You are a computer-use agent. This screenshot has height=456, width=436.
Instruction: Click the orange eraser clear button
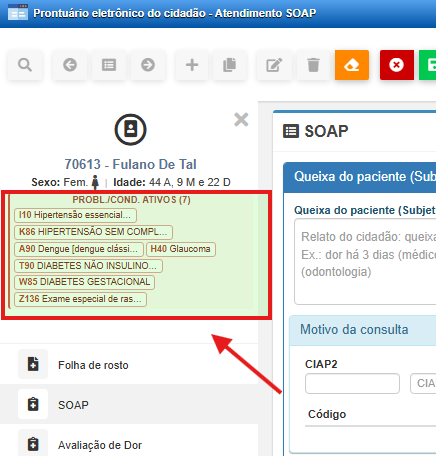point(352,65)
